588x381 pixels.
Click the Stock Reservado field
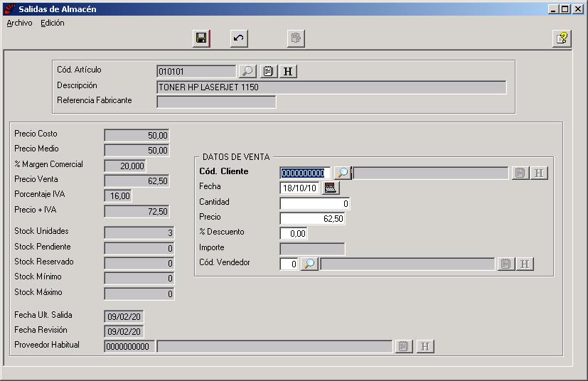point(139,263)
